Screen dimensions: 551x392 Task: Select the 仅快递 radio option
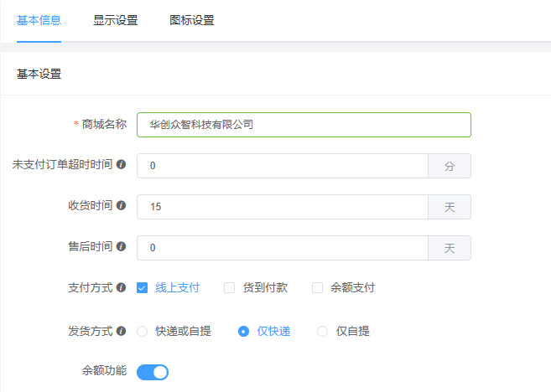(x=243, y=332)
